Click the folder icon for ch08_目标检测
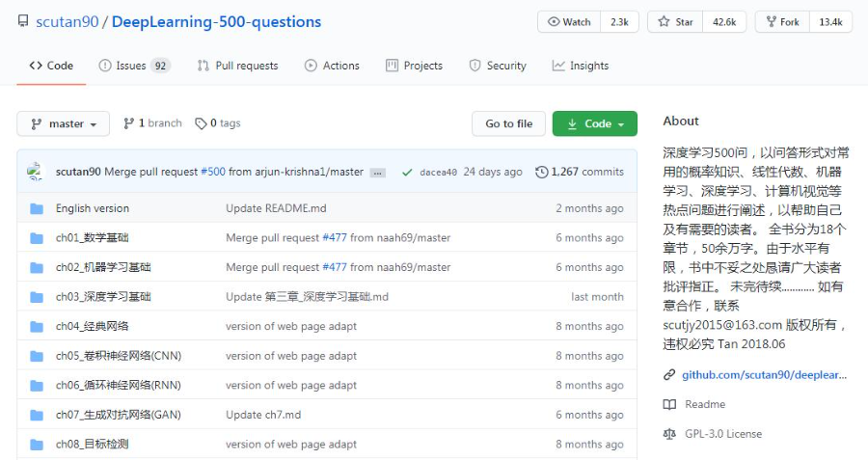868x460 pixels. pyautogui.click(x=37, y=445)
